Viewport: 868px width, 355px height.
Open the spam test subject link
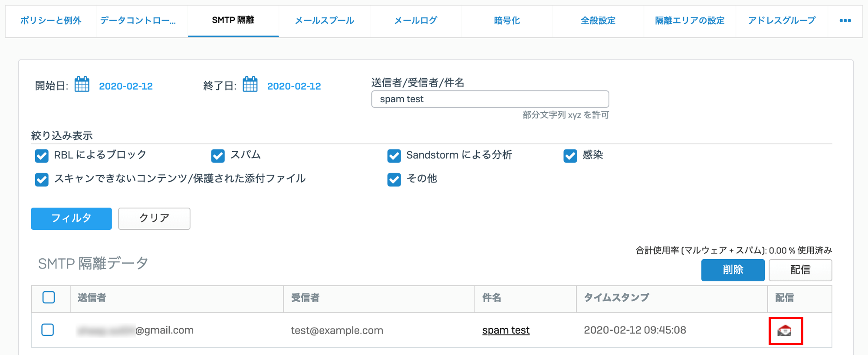[x=506, y=330]
